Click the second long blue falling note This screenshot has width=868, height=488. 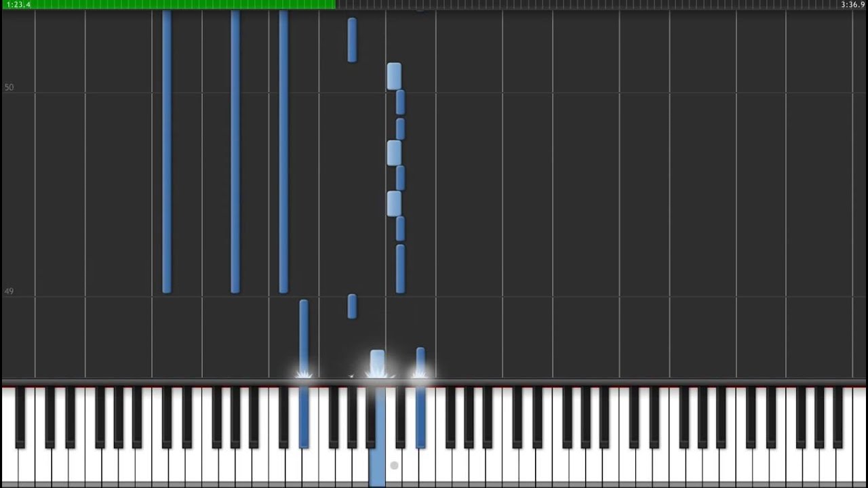click(235, 152)
